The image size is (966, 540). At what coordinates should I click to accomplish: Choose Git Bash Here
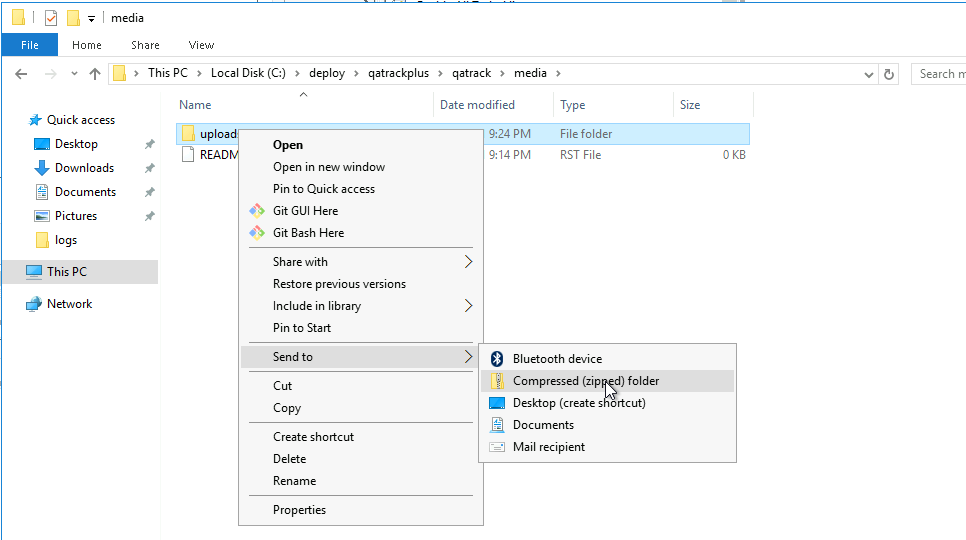point(360,233)
